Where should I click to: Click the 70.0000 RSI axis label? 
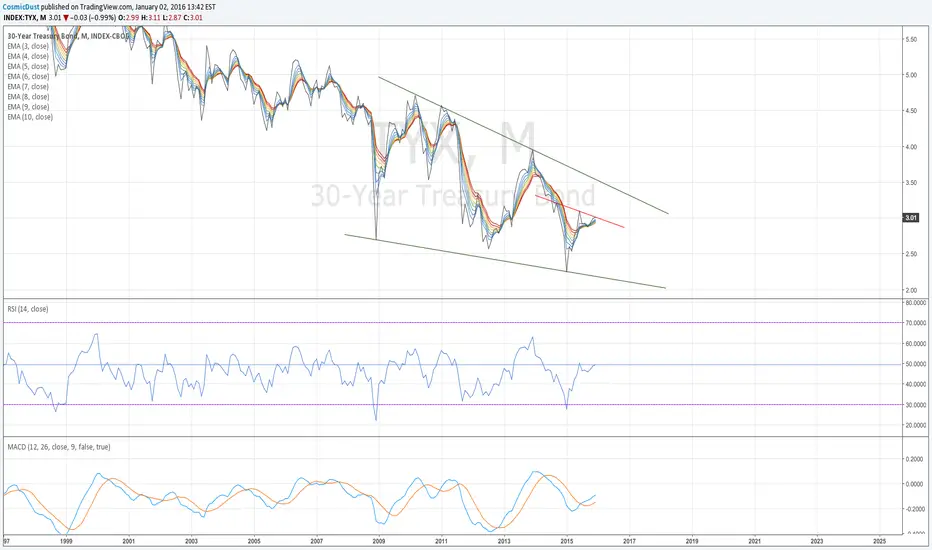915,323
